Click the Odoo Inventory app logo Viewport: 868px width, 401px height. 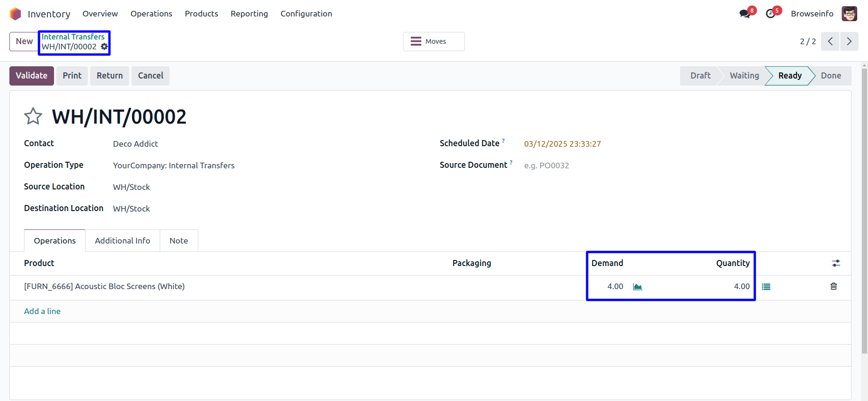15,14
